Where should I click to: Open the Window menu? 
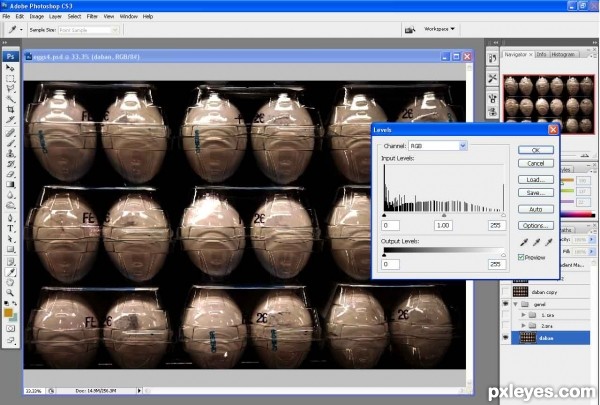coord(129,16)
